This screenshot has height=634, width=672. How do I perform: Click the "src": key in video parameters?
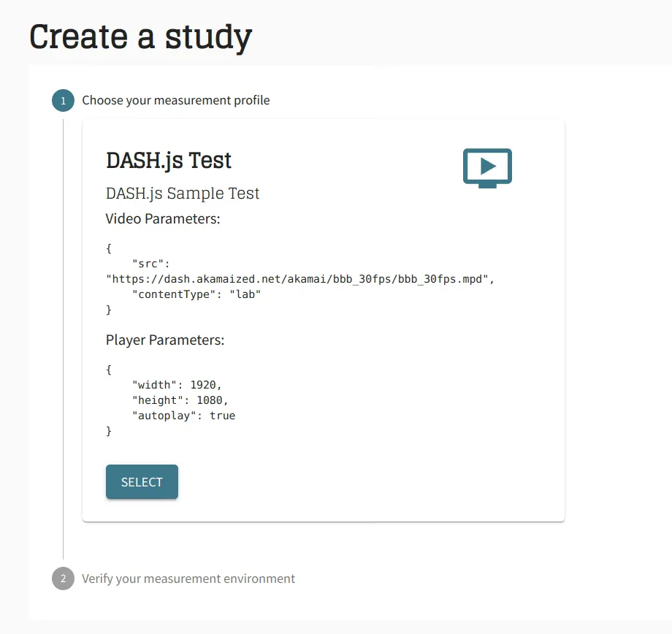pyautogui.click(x=151, y=264)
